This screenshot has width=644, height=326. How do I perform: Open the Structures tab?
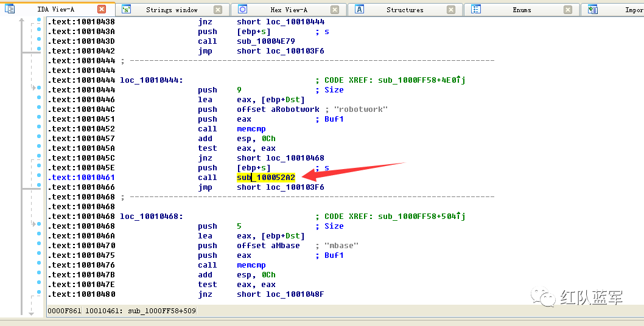pyautogui.click(x=405, y=10)
